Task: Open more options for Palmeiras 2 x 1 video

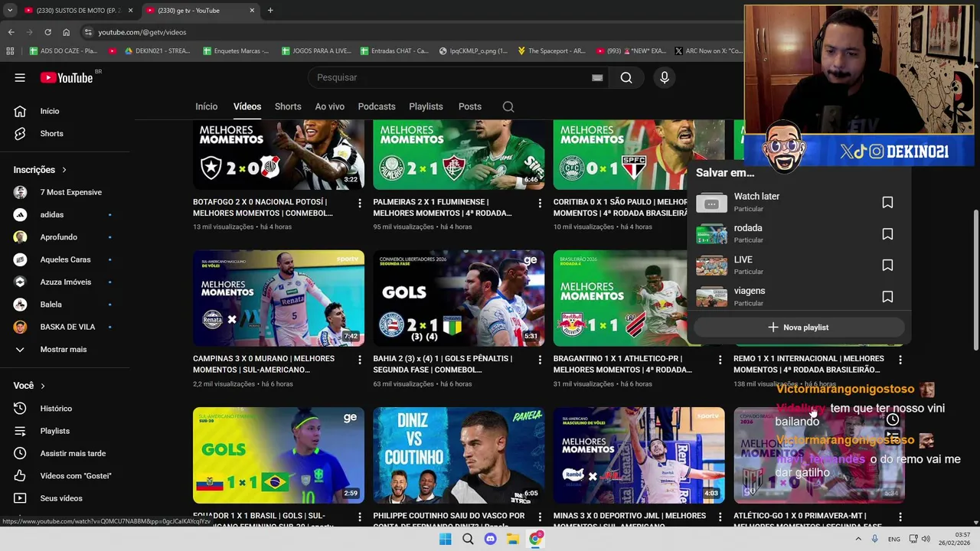Action: click(x=540, y=203)
